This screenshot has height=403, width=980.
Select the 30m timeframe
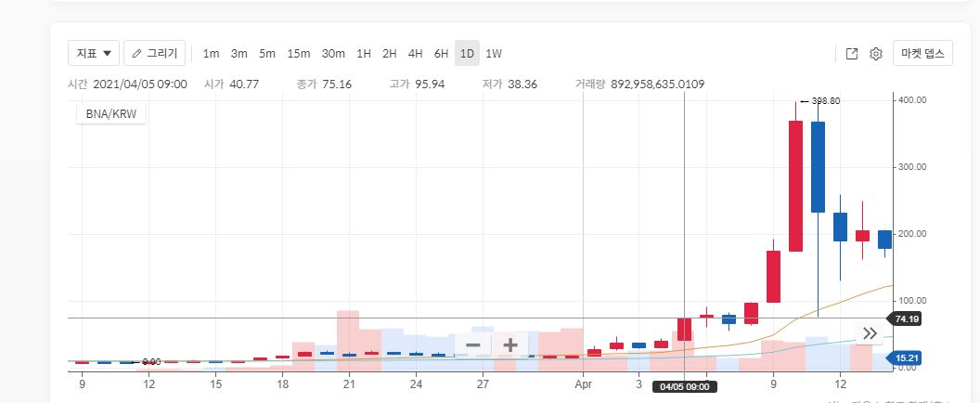(333, 54)
